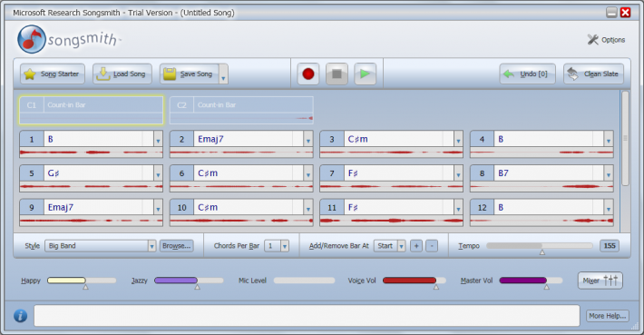Screen dimensions: 644x335
Task: Click the Save Song button
Action: [190, 74]
